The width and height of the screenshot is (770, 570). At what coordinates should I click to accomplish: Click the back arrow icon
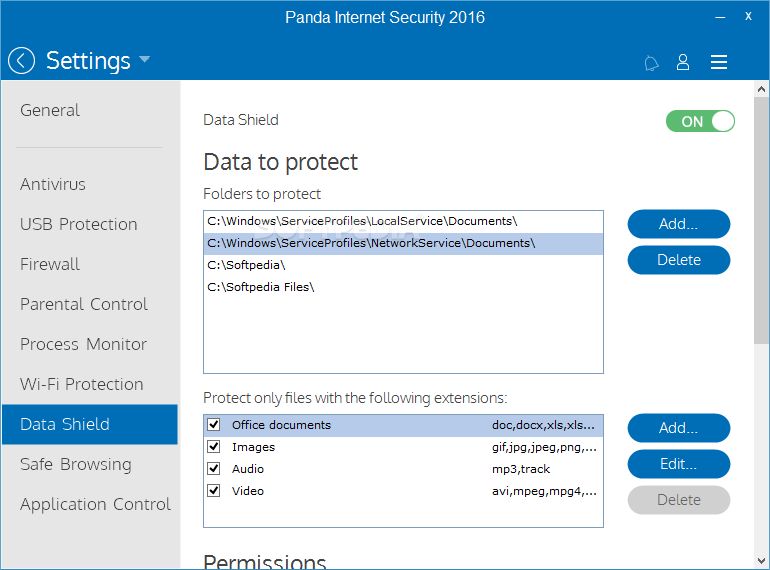pos(21,61)
